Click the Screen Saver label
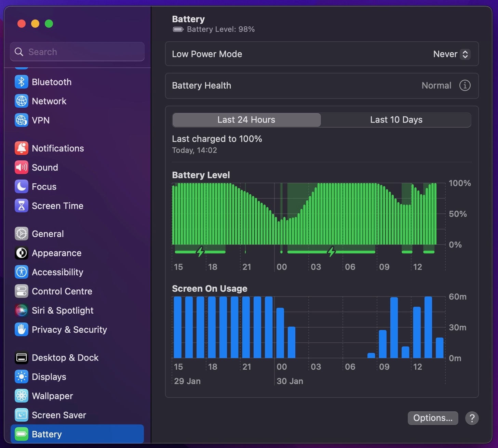 tap(59, 415)
